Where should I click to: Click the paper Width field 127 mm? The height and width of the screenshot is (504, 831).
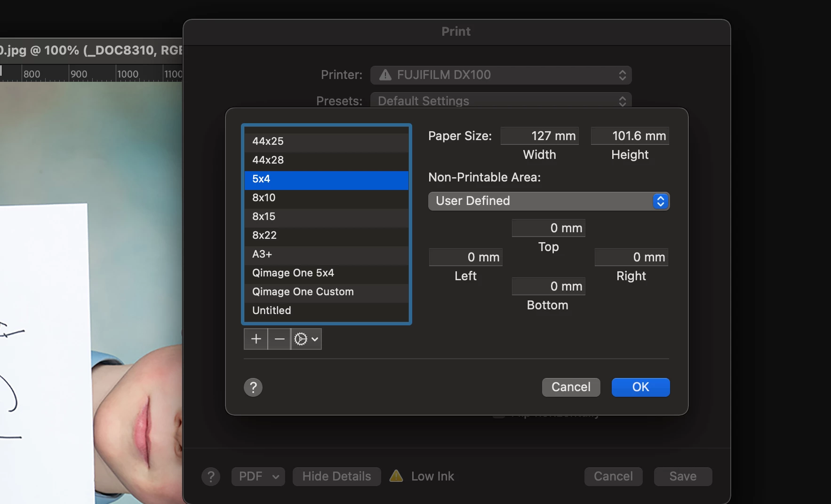pyautogui.click(x=540, y=136)
